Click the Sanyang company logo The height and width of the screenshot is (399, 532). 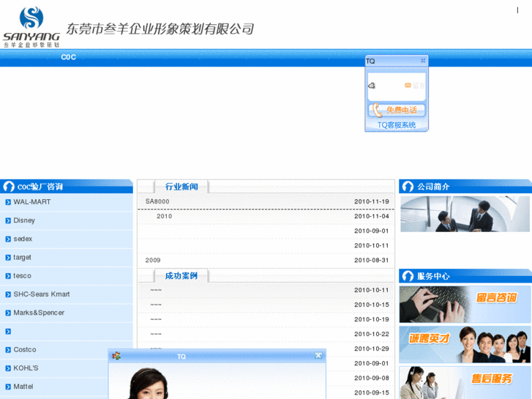tap(31, 26)
